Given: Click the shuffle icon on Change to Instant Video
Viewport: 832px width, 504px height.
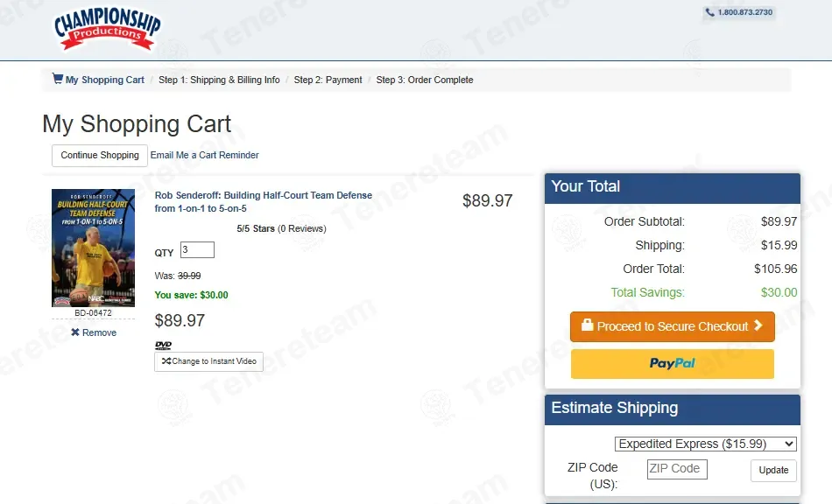Looking at the screenshot, I should pos(166,360).
